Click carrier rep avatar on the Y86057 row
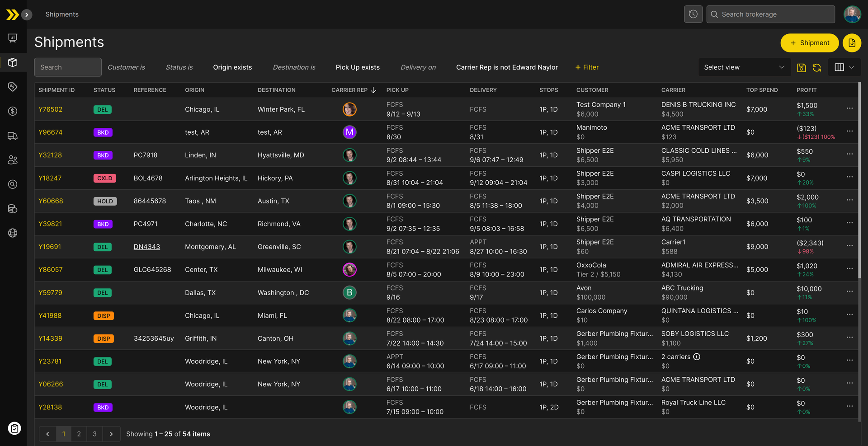Viewport: 868px width, 446px height. pyautogui.click(x=349, y=270)
